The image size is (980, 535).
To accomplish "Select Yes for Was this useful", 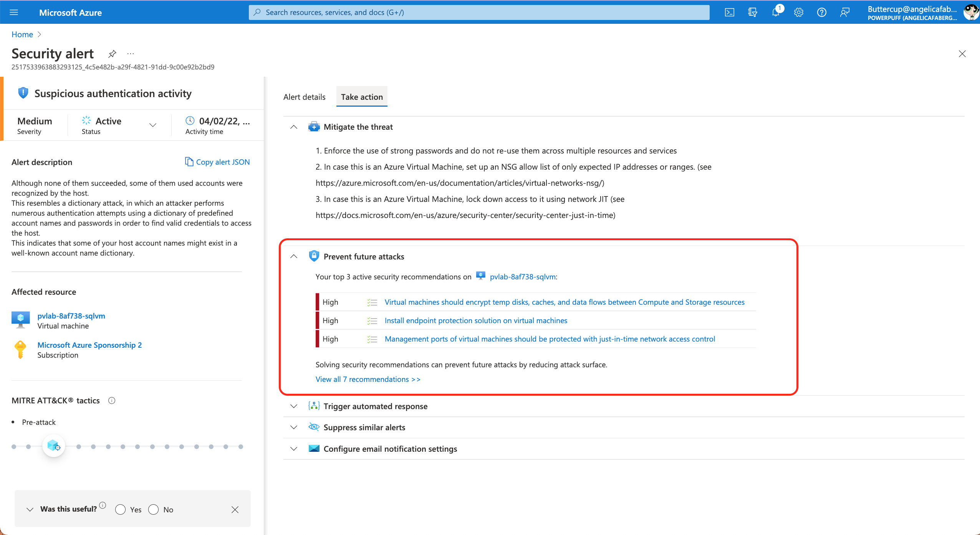I will [120, 509].
